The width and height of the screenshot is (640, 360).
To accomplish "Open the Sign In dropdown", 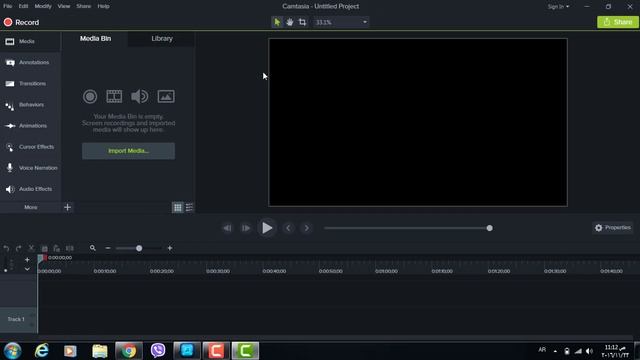I will click(x=558, y=7).
